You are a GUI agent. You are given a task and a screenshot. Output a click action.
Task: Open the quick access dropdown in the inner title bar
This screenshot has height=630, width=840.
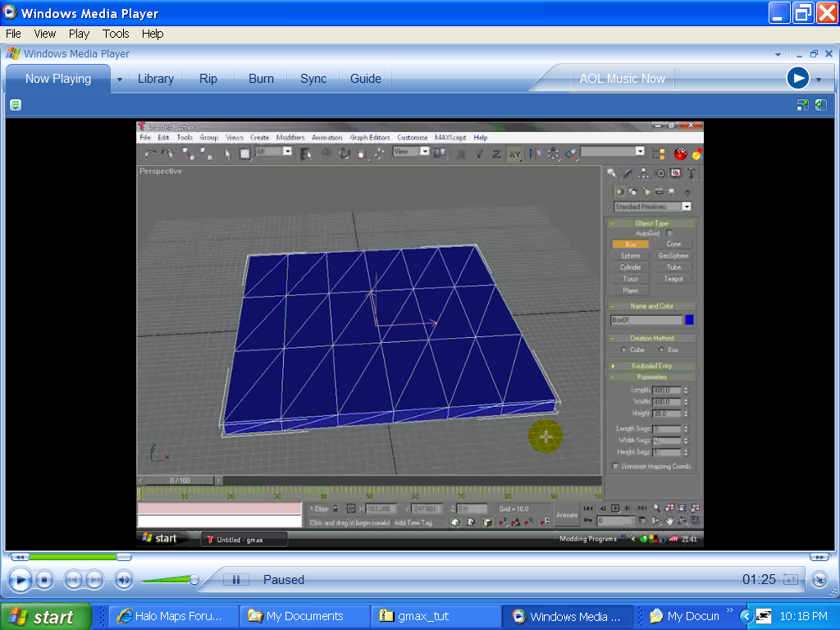(778, 54)
